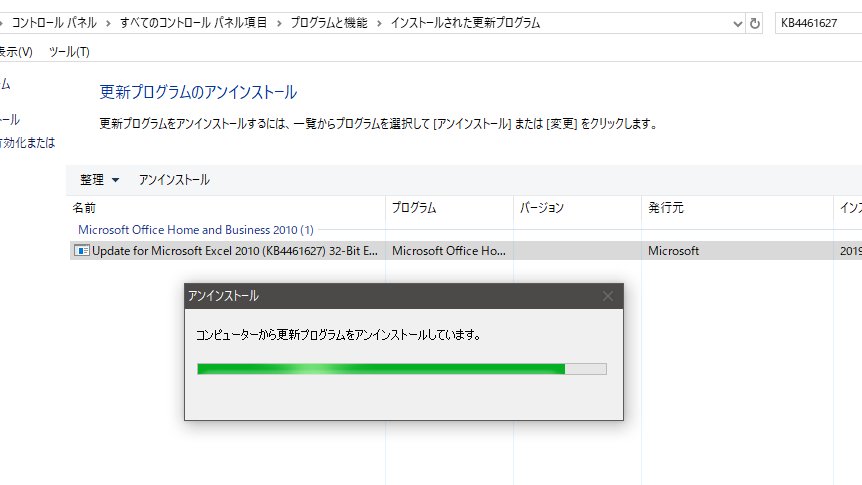
Task: Select Update for Microsoft Excel 2010 (KB4461627) row
Action: click(466, 251)
